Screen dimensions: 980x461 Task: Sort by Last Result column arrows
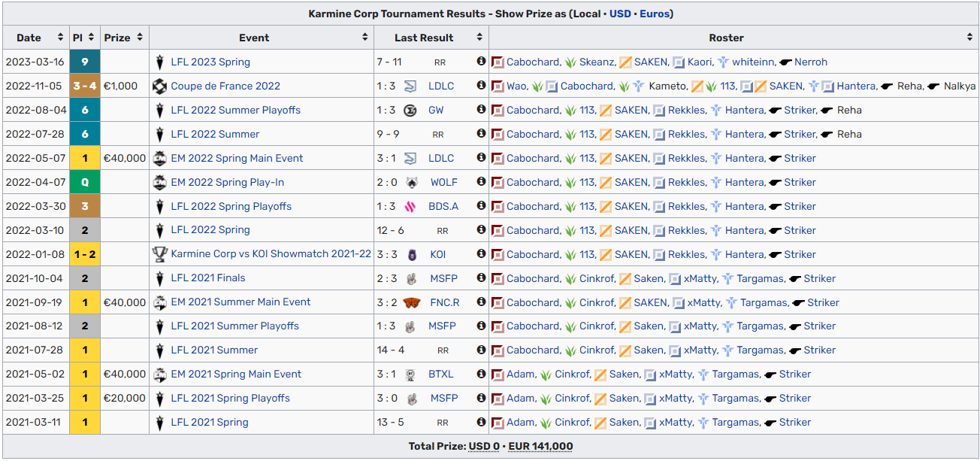tap(479, 38)
